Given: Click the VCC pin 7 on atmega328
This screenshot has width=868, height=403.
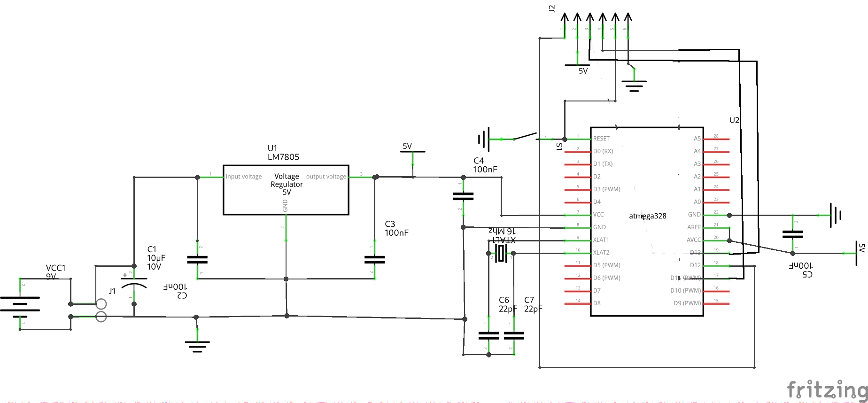Looking at the screenshot, I should (x=578, y=215).
